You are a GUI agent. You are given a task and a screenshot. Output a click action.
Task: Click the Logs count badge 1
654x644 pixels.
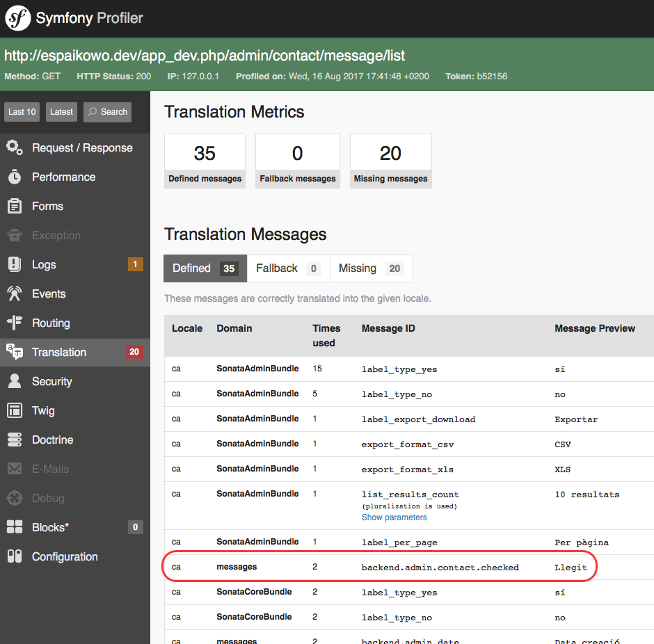[135, 264]
